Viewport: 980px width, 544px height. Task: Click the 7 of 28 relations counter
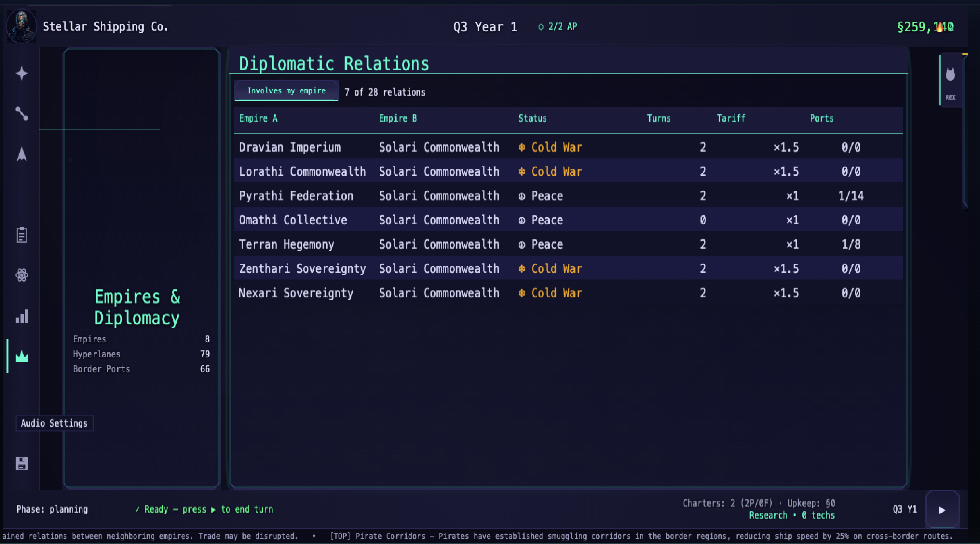pyautogui.click(x=385, y=92)
